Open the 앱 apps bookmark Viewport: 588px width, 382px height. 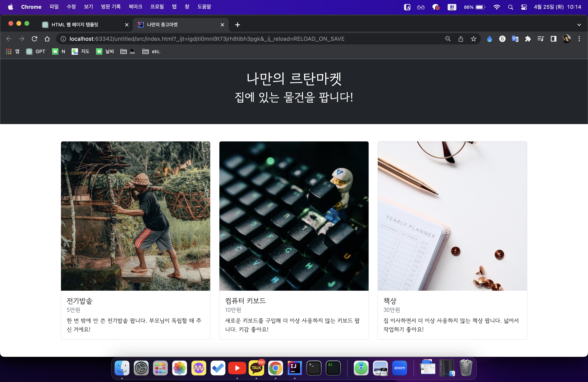[12, 51]
